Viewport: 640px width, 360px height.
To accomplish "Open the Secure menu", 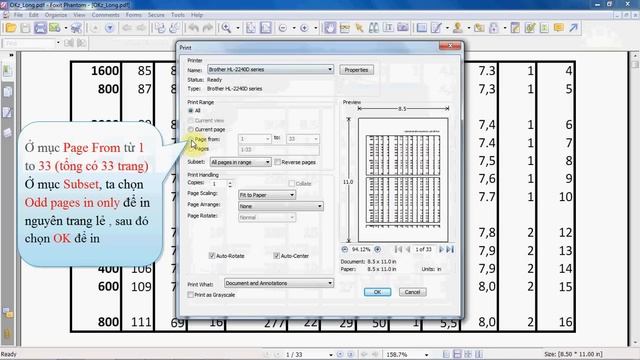I will [156, 15].
